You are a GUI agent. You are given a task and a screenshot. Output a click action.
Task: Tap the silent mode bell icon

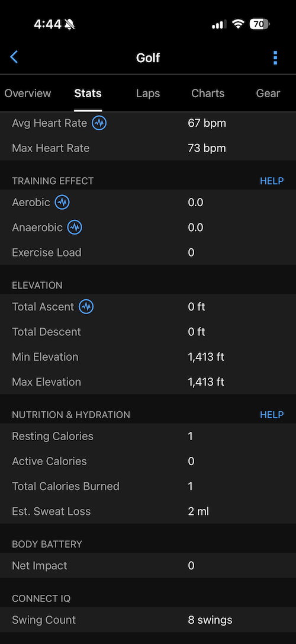tap(70, 25)
